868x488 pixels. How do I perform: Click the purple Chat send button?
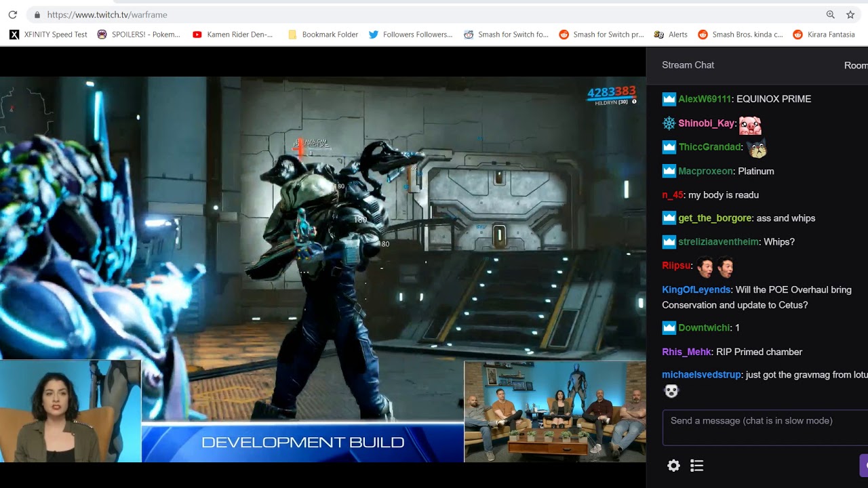click(x=864, y=466)
